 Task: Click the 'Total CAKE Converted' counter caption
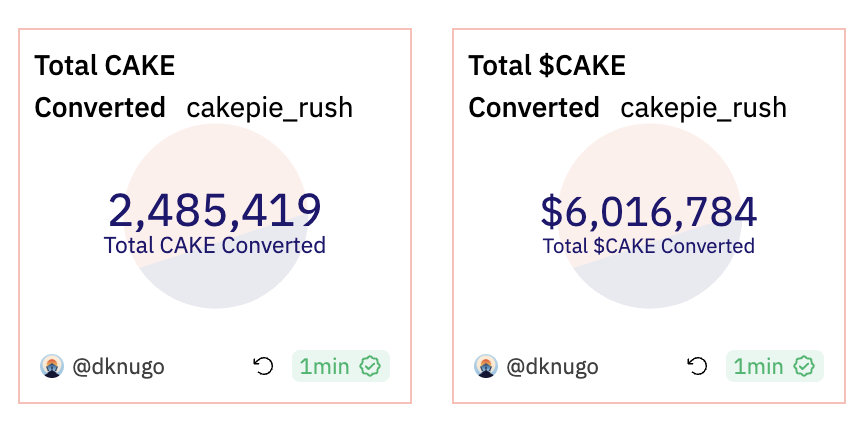tap(214, 245)
